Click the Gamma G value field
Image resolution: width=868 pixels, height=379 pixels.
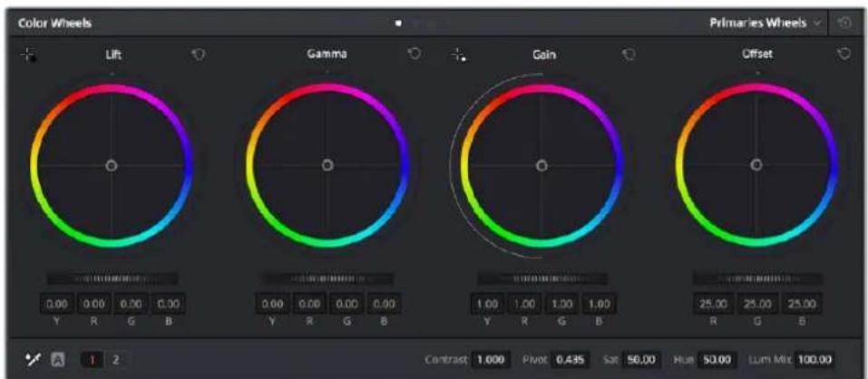click(346, 304)
